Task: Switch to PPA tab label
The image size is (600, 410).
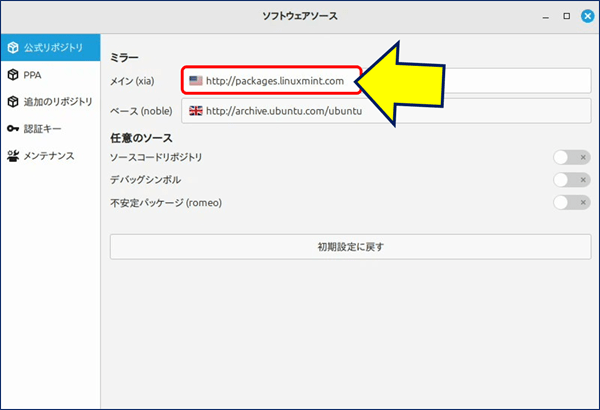Action: pyautogui.click(x=32, y=75)
